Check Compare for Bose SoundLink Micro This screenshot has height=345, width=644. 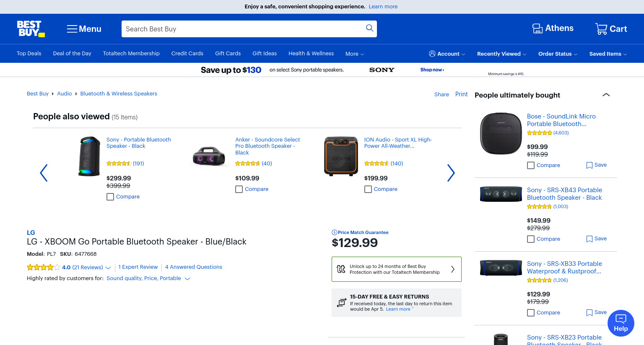point(531,165)
